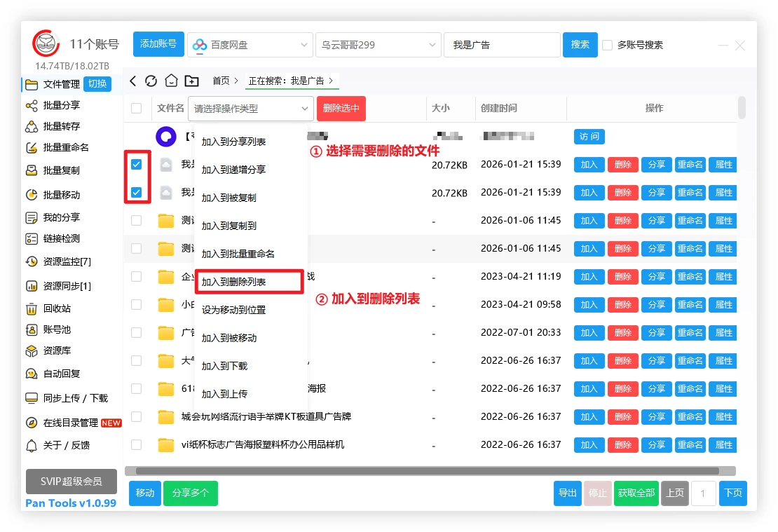The image size is (778, 532).
Task: Toggle the select-all checkbox in the table header
Action: point(137,108)
